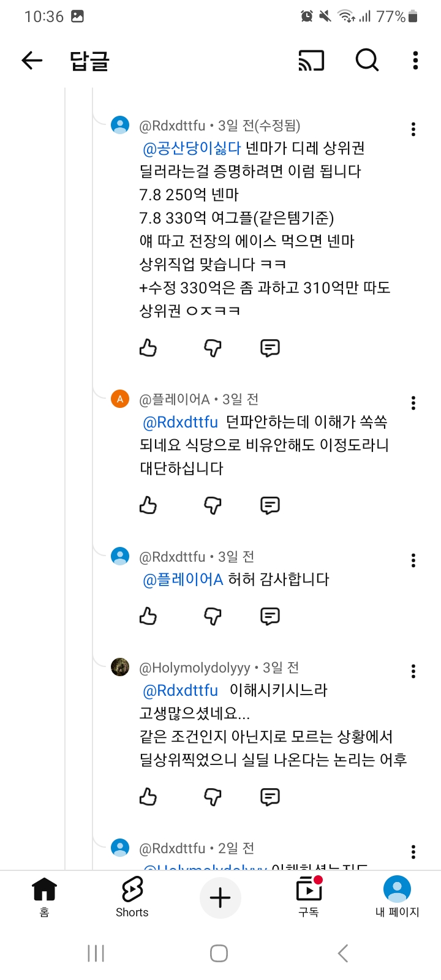Open the Shorts tab
This screenshot has width=441, height=980.
pos(132,897)
